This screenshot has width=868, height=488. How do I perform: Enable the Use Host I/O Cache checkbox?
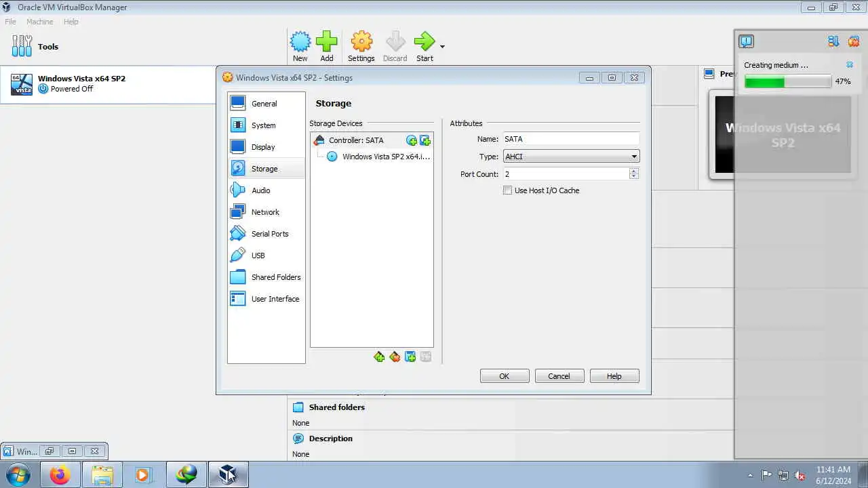507,190
